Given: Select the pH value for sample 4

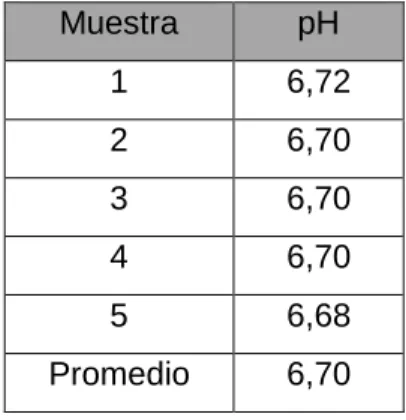Looking at the screenshot, I should click(x=319, y=265).
